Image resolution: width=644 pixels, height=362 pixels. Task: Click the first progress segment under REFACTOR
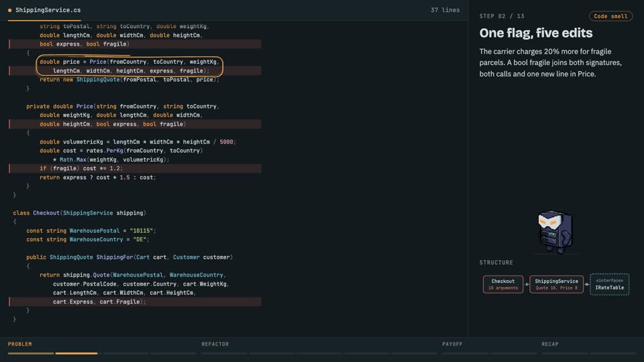(x=224, y=353)
